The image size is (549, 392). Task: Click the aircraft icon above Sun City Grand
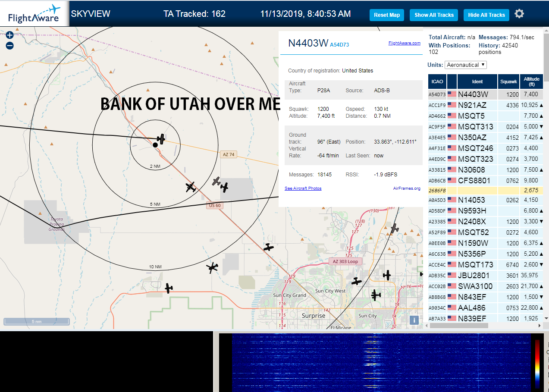[x=269, y=247]
